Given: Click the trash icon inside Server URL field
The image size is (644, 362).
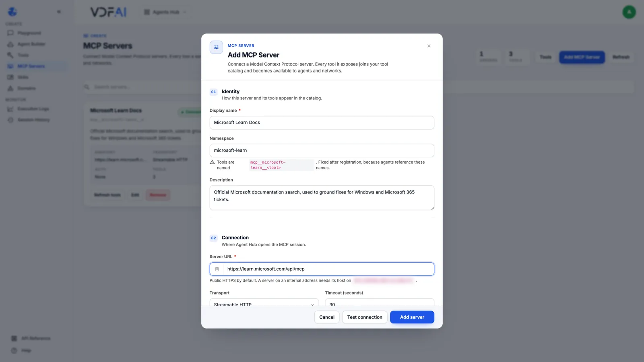Looking at the screenshot, I should coord(217,269).
